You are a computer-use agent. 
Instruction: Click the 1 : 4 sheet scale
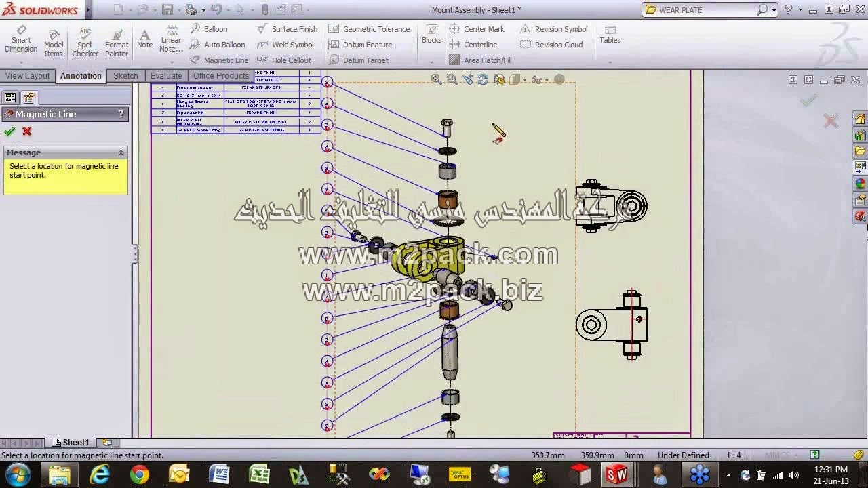pyautogui.click(x=734, y=455)
